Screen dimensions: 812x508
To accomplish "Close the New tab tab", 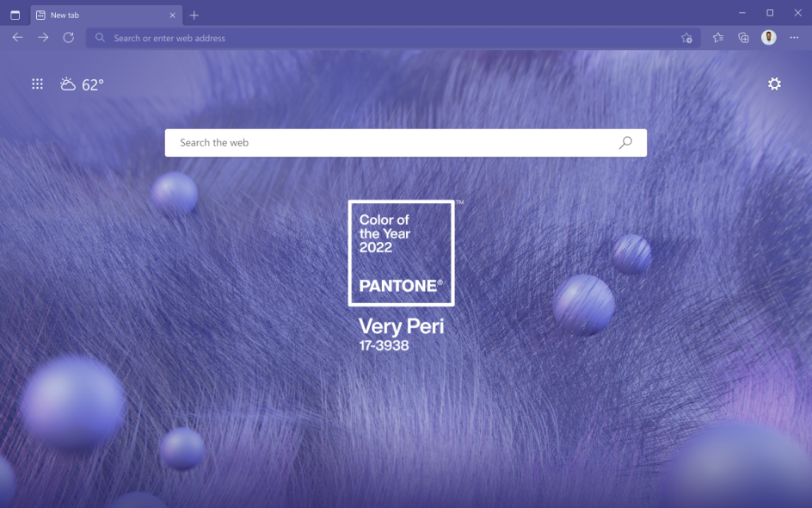I will [172, 15].
